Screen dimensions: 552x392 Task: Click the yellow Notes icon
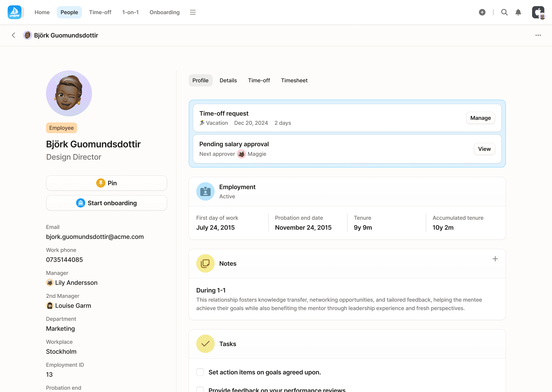click(205, 263)
